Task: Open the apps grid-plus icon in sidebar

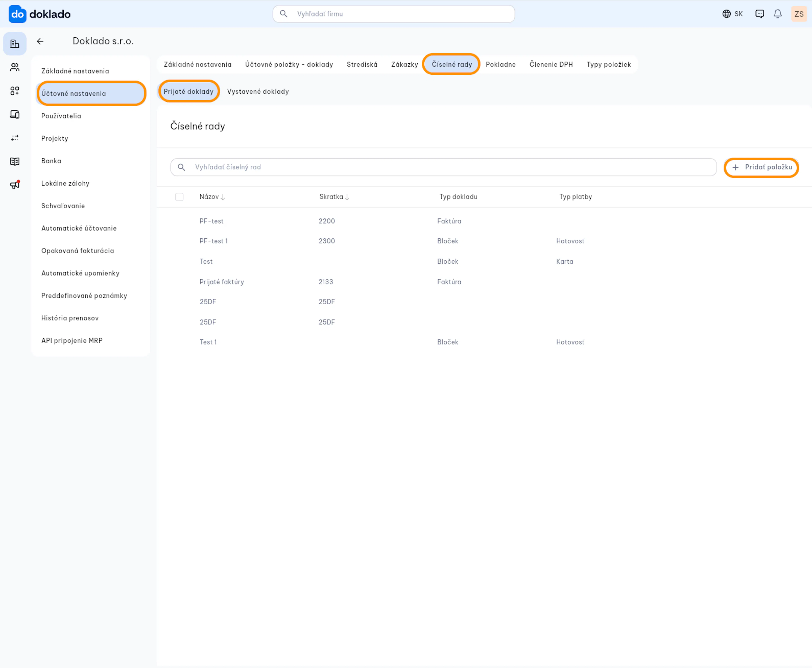Action: point(15,91)
